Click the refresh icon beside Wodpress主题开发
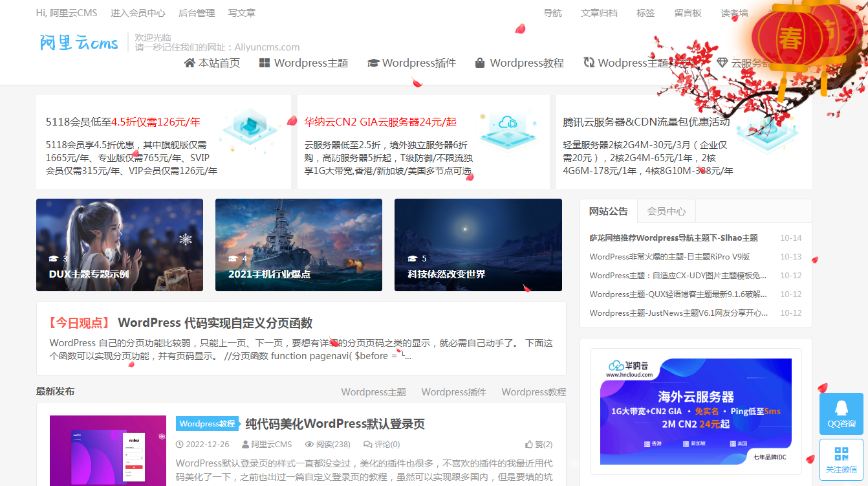 pyautogui.click(x=589, y=63)
